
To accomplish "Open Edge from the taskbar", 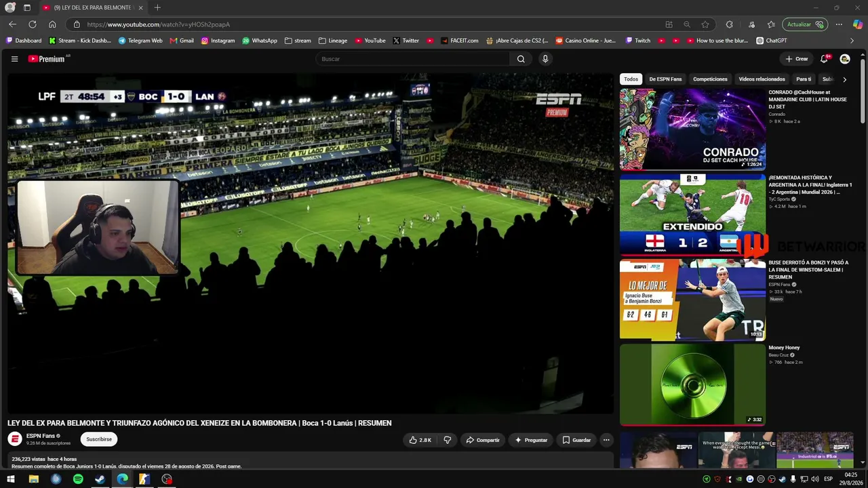I will point(122,479).
